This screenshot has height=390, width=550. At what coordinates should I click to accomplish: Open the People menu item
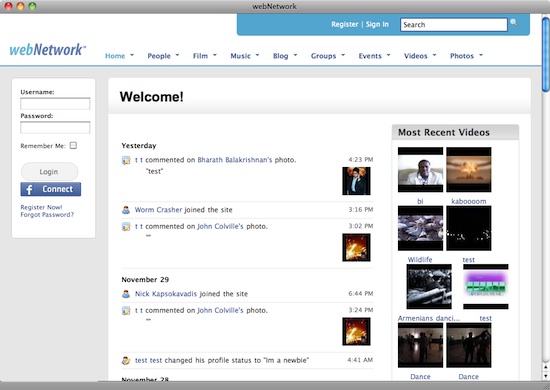[159, 56]
